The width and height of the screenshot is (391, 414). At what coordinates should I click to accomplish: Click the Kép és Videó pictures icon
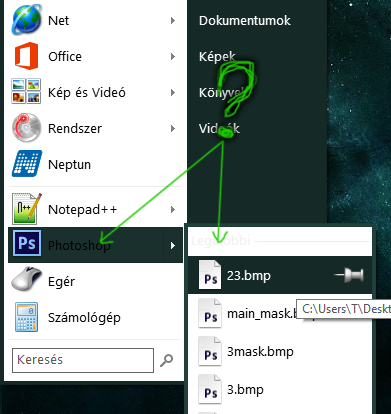pyautogui.click(x=26, y=91)
